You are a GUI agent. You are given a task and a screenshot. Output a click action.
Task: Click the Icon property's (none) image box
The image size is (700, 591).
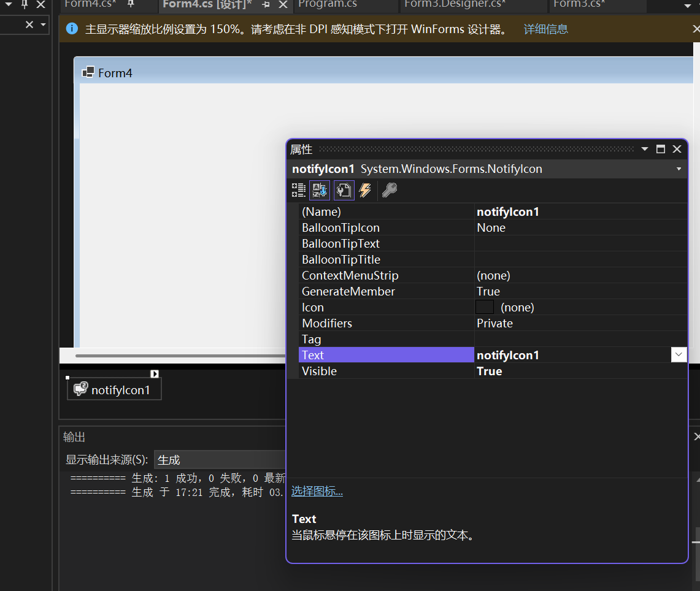(x=484, y=307)
